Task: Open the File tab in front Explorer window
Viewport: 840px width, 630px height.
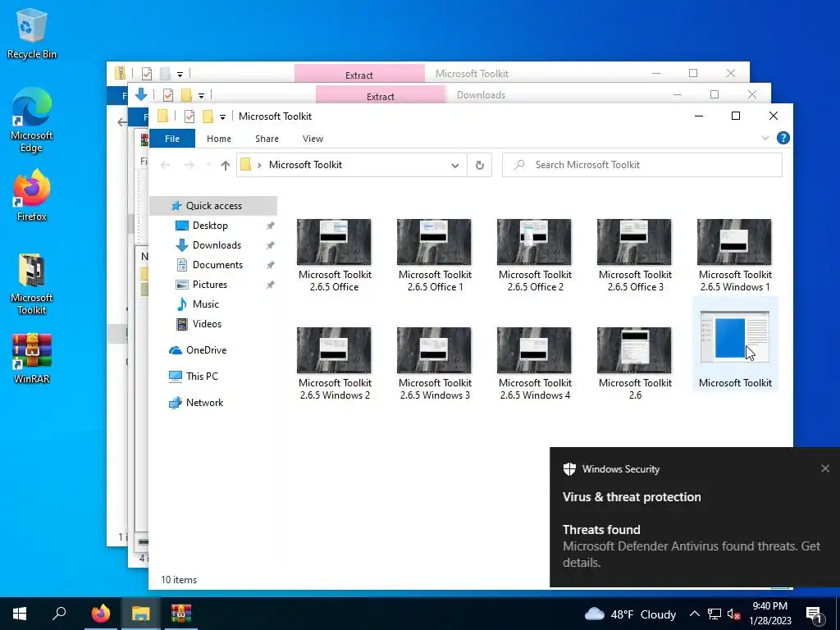Action: point(172,139)
